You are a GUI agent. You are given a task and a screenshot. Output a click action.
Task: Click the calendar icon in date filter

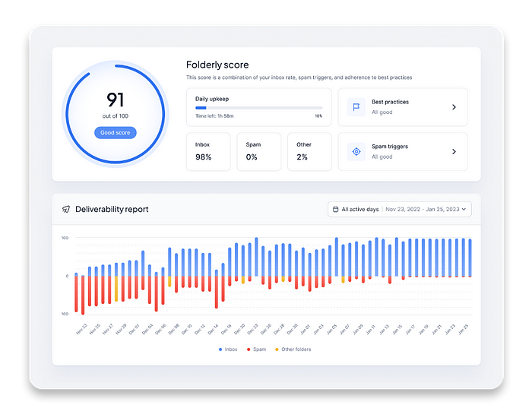pyautogui.click(x=336, y=209)
